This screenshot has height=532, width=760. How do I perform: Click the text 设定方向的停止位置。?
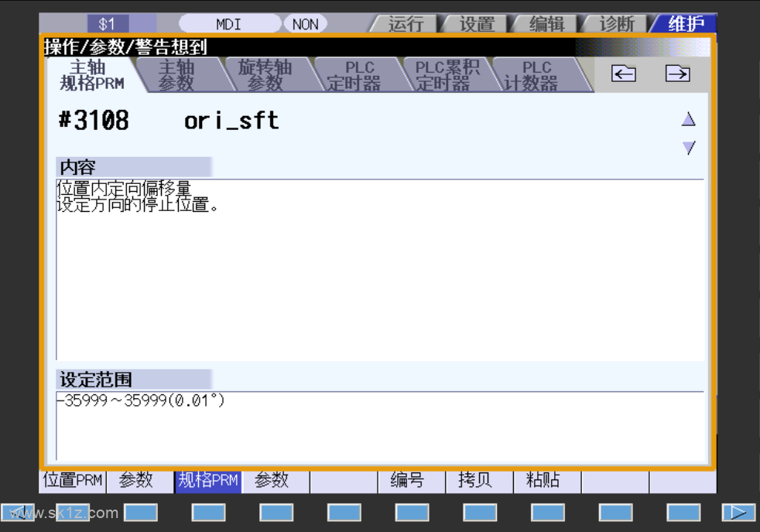(138, 205)
